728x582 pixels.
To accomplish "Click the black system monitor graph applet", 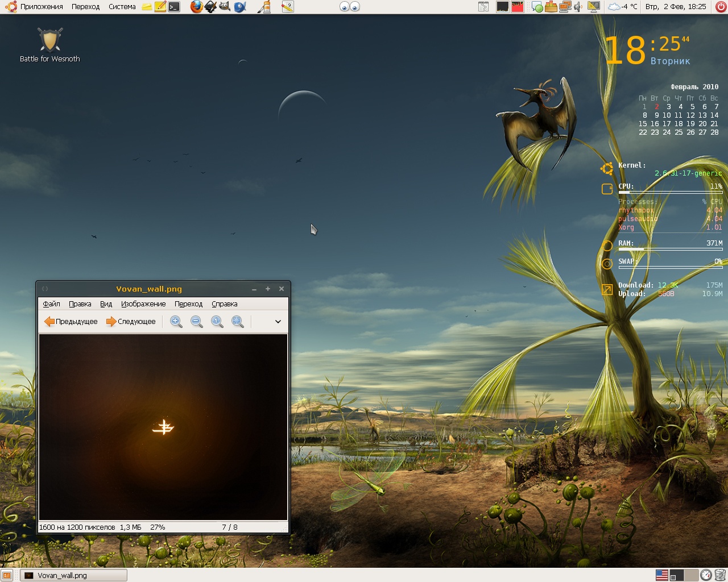I will pos(502,7).
